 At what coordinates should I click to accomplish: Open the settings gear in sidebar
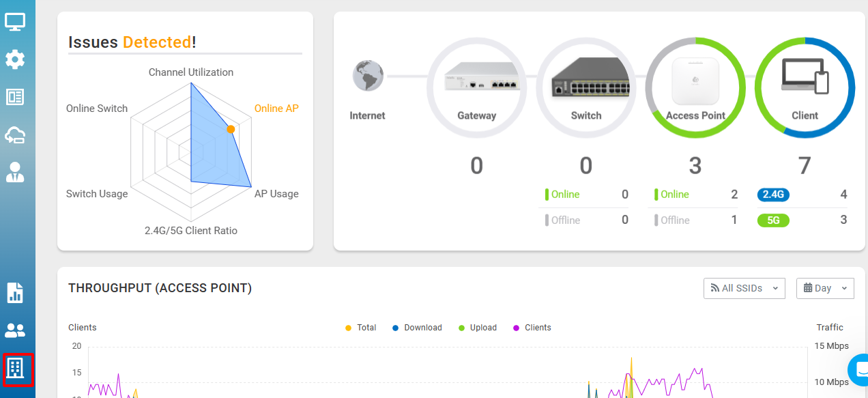point(15,59)
